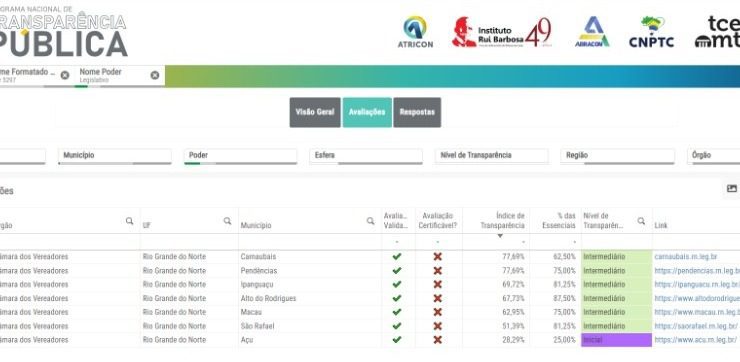
Task: Click the Instituto Rui Barbosa logo
Action: tap(502, 32)
